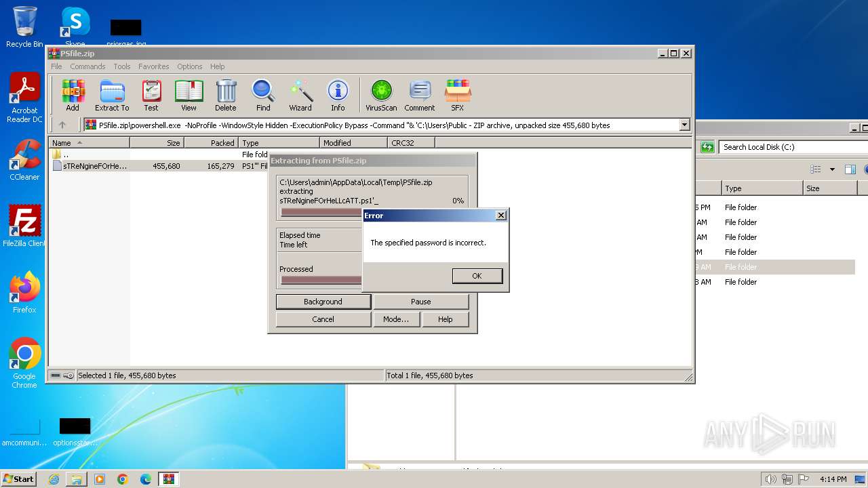The height and width of the screenshot is (488, 868).
Task: Open the Commands menu
Action: pyautogui.click(x=87, y=66)
